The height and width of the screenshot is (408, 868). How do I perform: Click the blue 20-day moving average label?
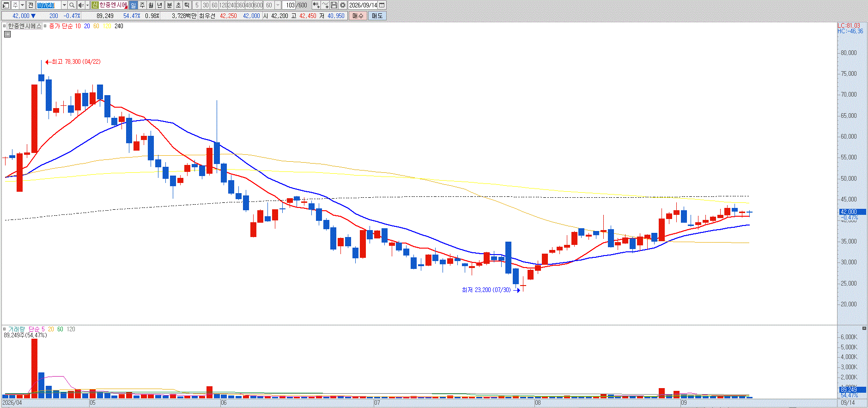click(87, 26)
